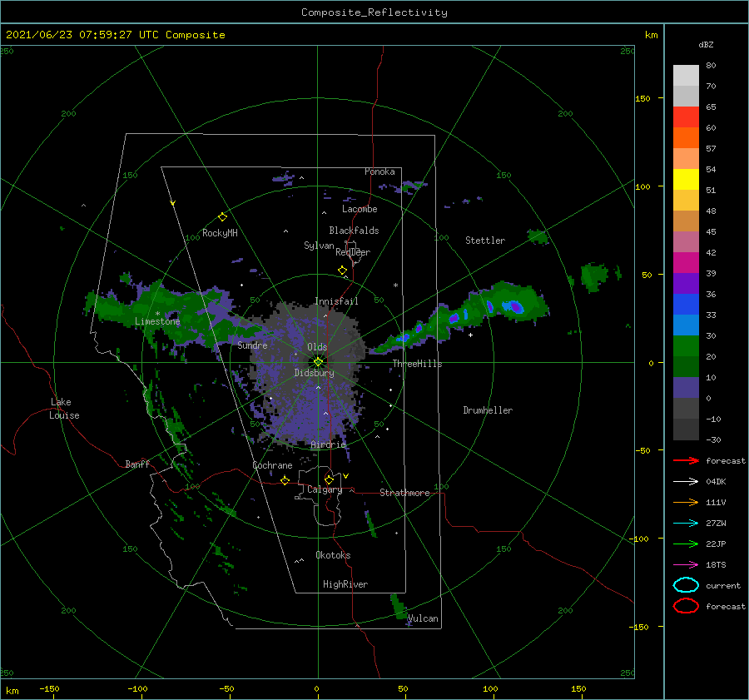Click the indigo swatch between 10 and 0
This screenshot has width=749, height=700.
[x=686, y=388]
